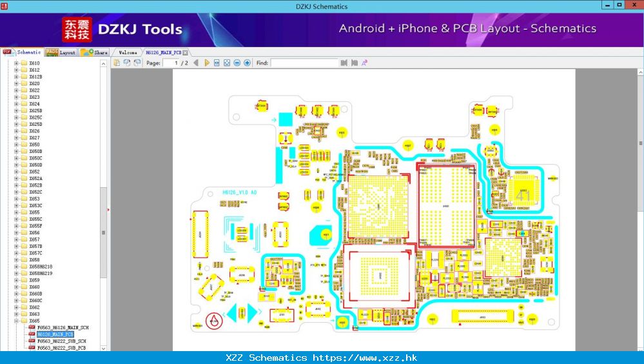Viewport: 644px width, 364px height.
Task: Click the find-next icon beside the Find box
Action: 355,63
